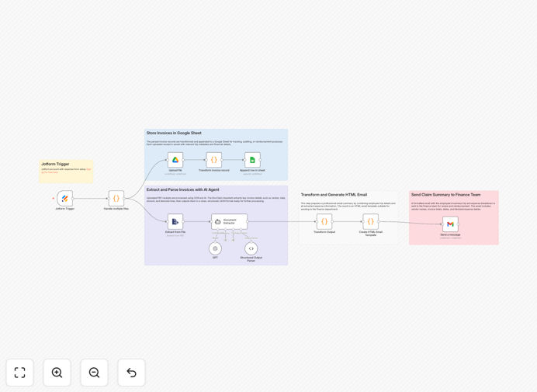The image size is (537, 392).
Task: Open the Transform invoice record code node
Action: coord(214,160)
